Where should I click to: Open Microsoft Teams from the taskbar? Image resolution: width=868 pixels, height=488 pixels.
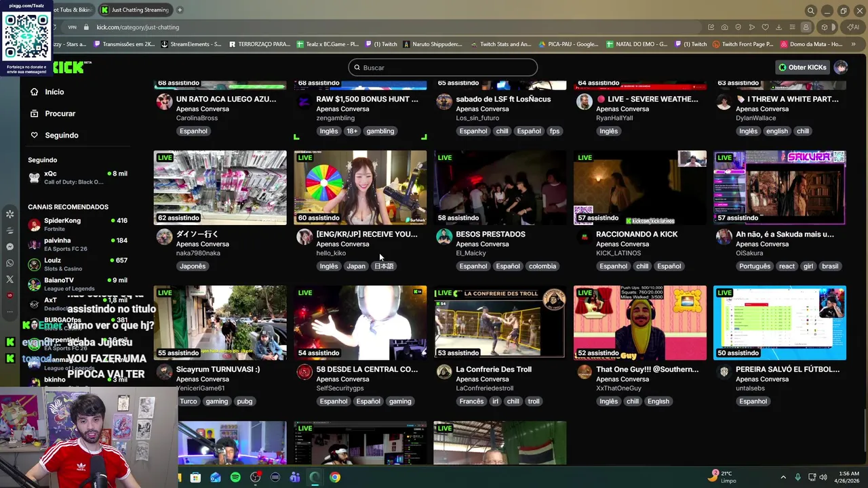295,477
